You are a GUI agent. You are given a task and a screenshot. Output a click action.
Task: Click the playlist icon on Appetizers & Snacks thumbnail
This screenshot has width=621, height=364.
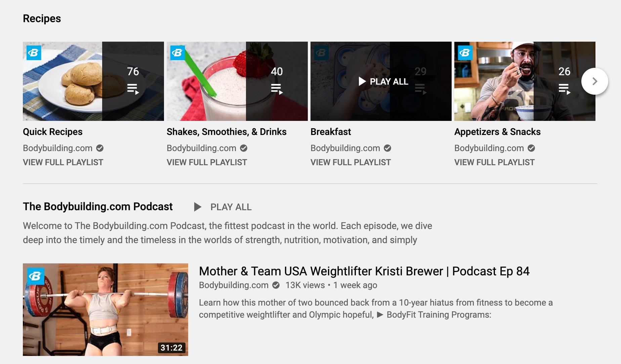[x=565, y=89]
